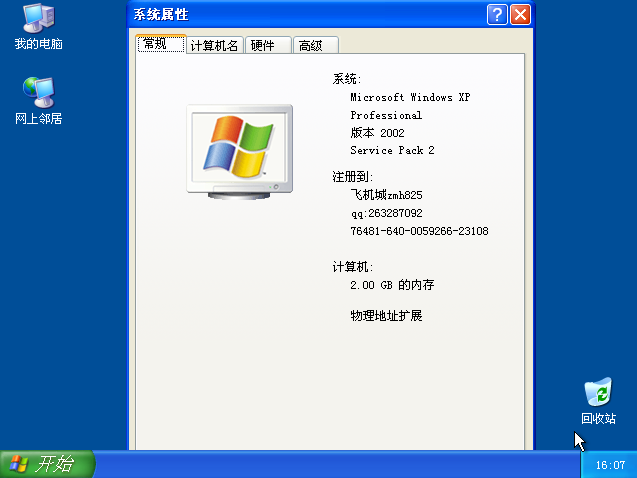Viewport: 637px width, 478px height.
Task: Click the 系统属性 title bar text
Action: [x=161, y=15]
